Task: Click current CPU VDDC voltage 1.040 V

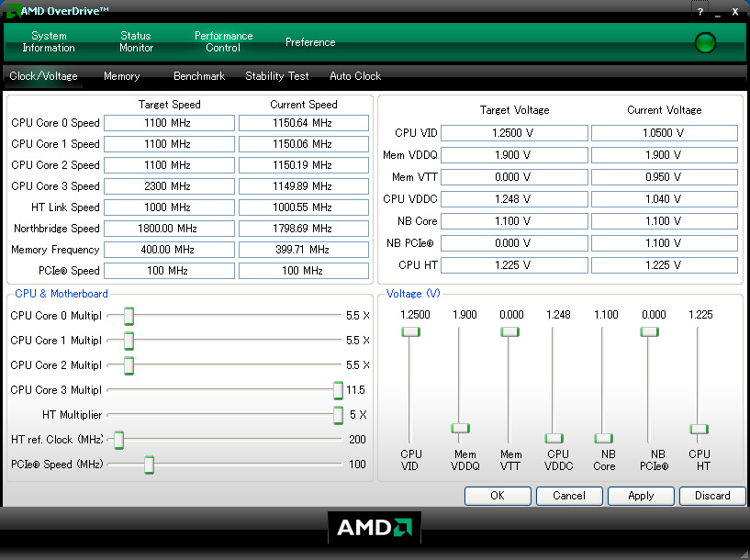Action: tap(665, 199)
